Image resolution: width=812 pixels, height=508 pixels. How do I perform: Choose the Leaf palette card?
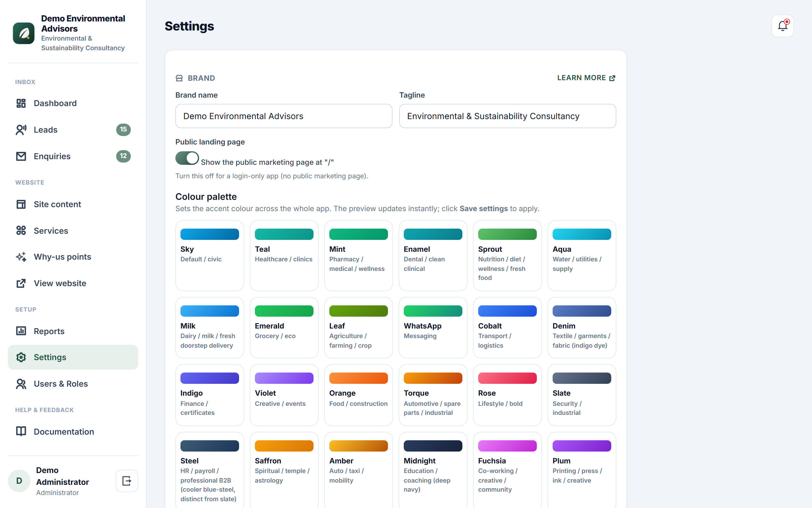[359, 328]
